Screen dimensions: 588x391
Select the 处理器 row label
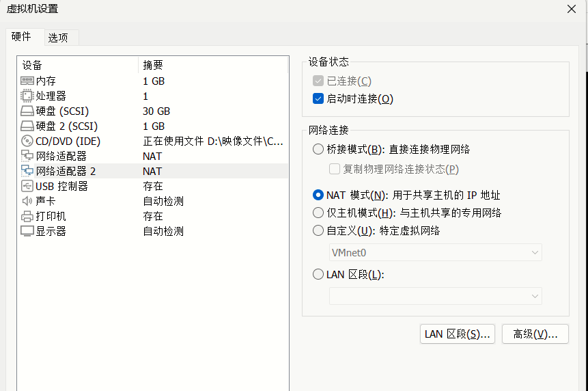click(51, 96)
